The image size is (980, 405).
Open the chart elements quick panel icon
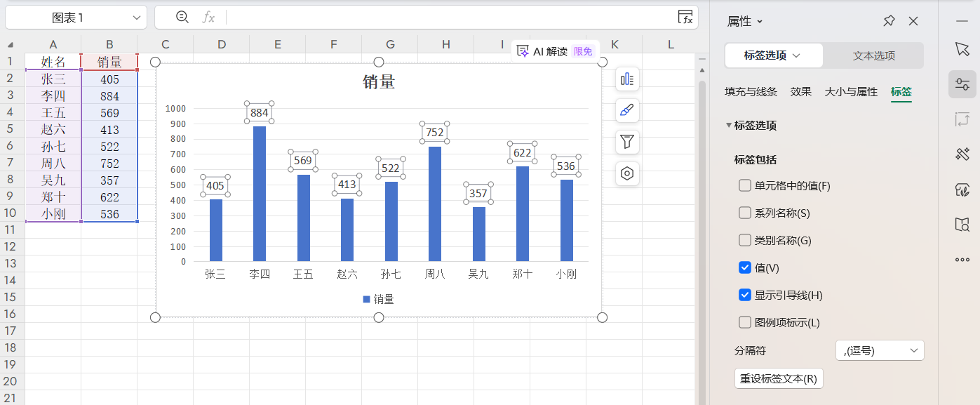626,79
